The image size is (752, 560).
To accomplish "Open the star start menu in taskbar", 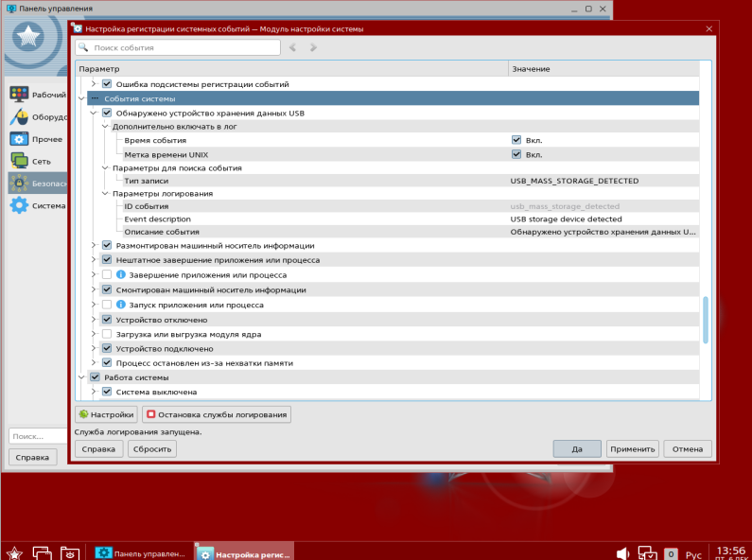I will [14, 552].
